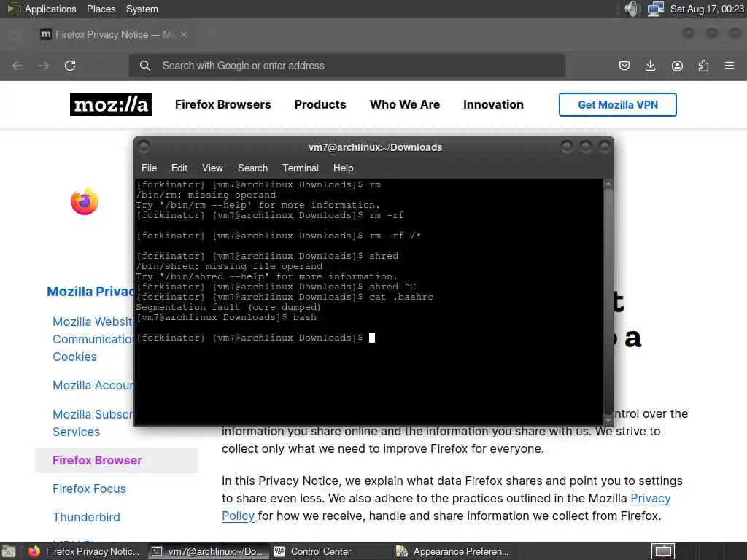Open the System menu

[142, 9]
